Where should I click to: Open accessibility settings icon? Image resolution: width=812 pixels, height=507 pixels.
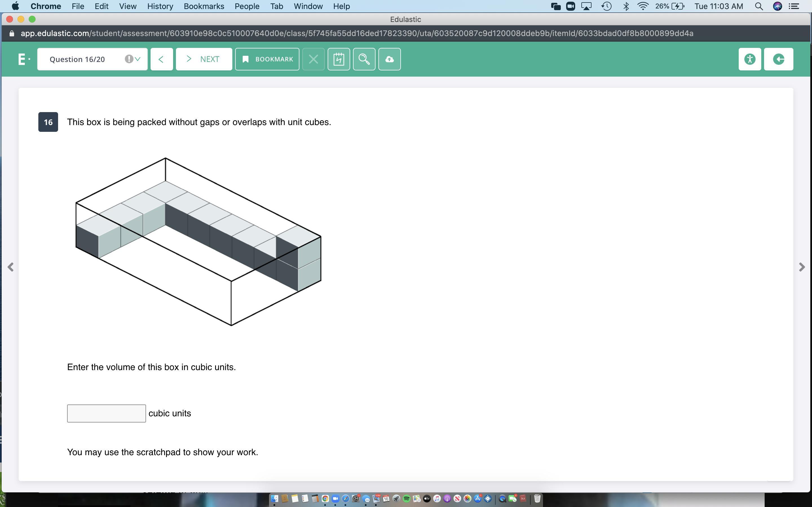(750, 59)
